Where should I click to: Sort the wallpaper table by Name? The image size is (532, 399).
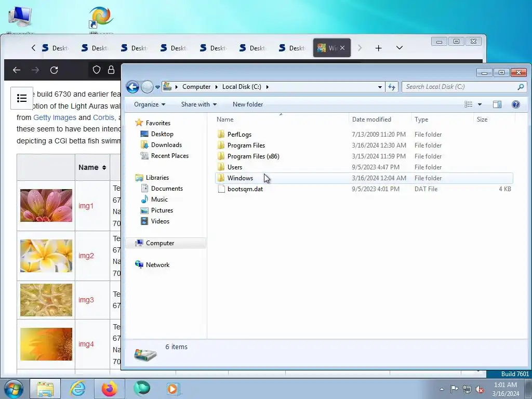click(92, 167)
